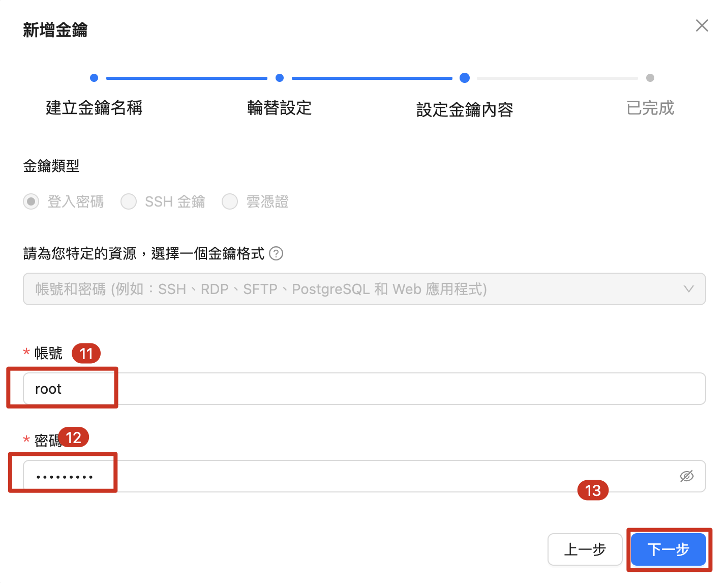Go back with the 上一步 button
The height and width of the screenshot is (583, 728).
point(585,549)
